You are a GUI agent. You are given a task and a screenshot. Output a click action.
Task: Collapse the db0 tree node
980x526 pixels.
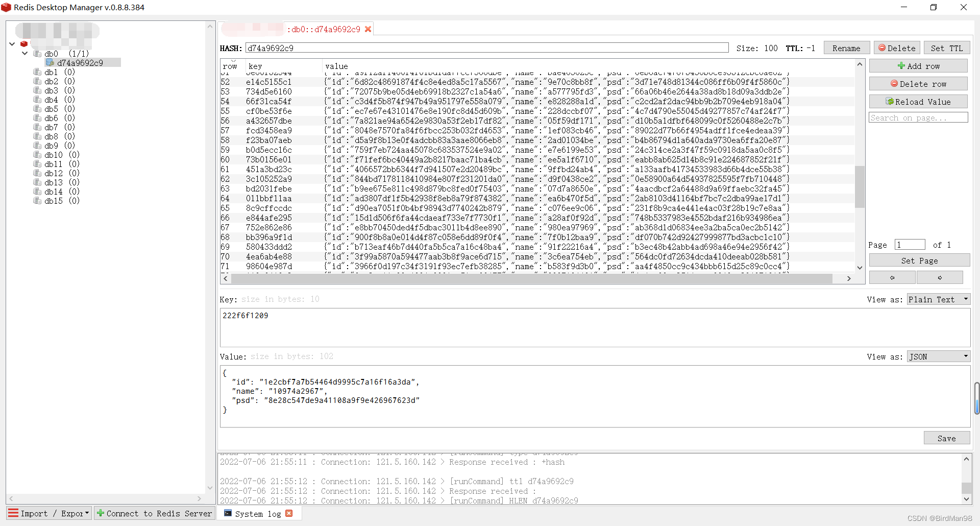click(24, 54)
